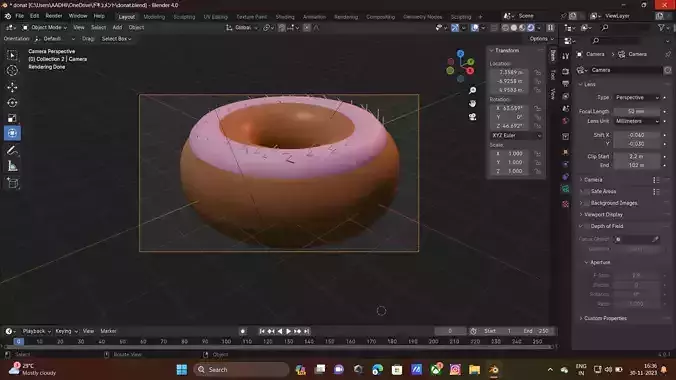Screen dimensions: 676x380
Task: Open the Object Mode dropdown
Action: coord(44,28)
